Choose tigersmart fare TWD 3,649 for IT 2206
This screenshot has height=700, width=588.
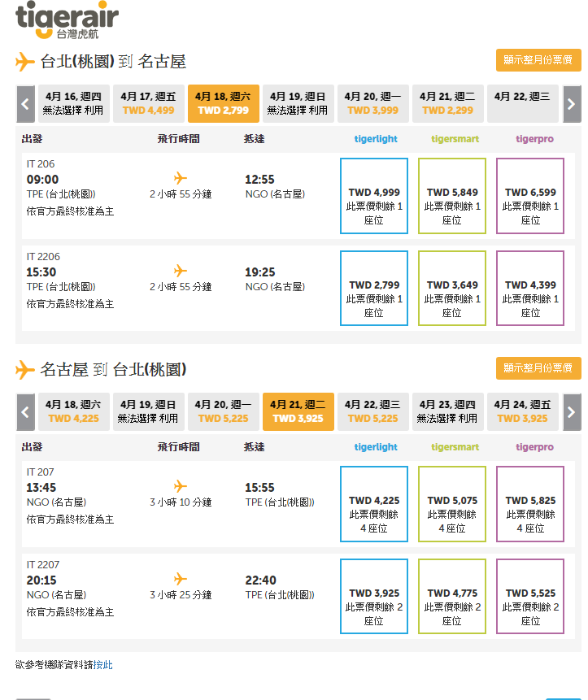(451, 289)
